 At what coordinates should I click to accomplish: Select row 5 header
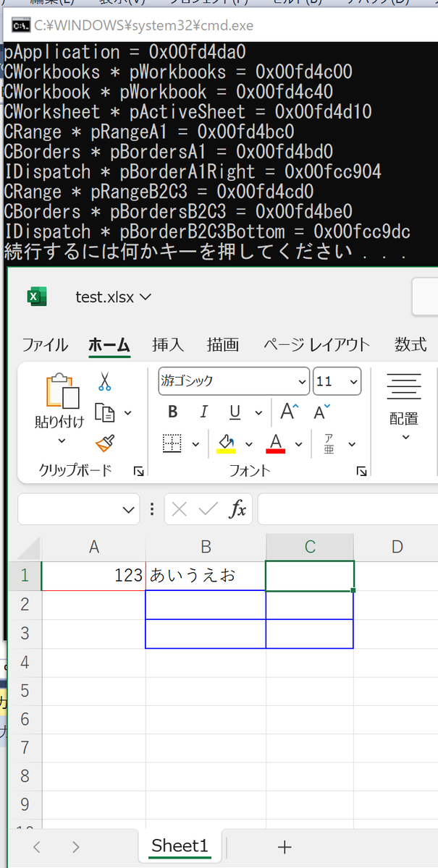(x=25, y=690)
